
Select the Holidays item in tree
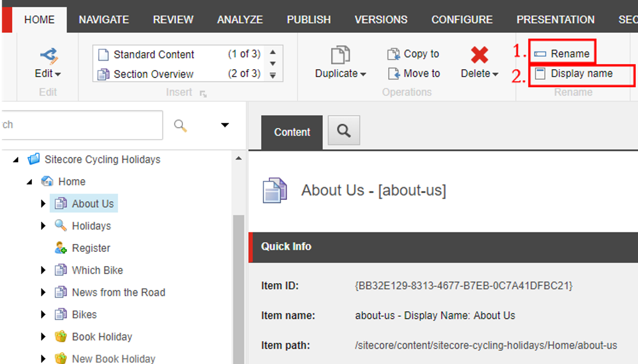91,226
